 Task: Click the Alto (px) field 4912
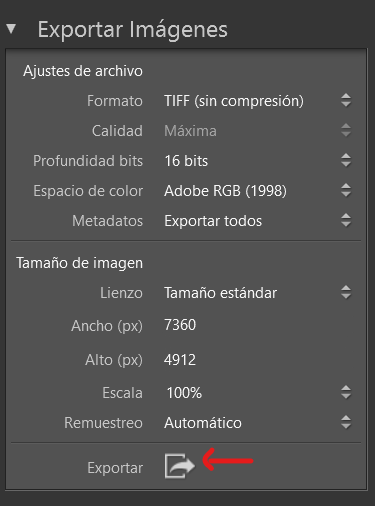(x=180, y=360)
